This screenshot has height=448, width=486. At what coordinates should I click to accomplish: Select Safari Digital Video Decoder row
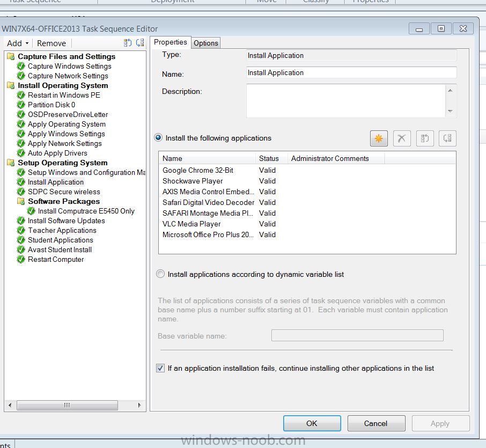pos(208,202)
